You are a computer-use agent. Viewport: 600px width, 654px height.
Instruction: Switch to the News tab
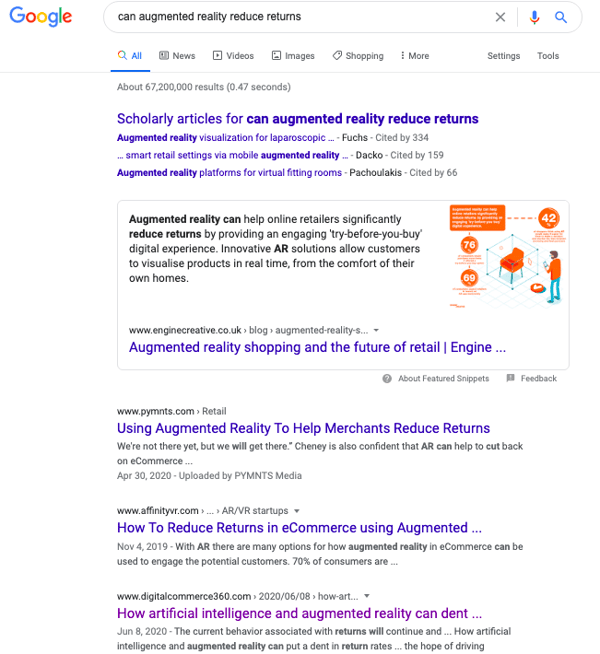177,56
